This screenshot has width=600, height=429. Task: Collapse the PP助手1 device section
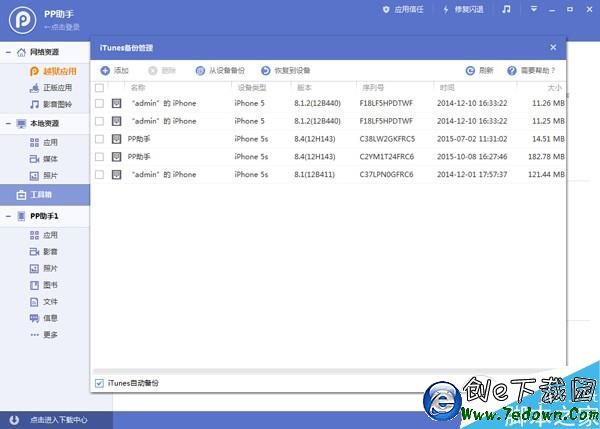8,216
